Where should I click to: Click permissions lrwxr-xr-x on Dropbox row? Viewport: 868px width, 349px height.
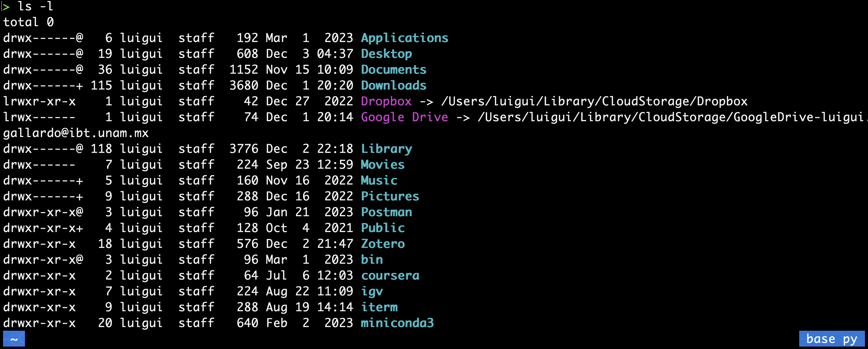click(40, 101)
